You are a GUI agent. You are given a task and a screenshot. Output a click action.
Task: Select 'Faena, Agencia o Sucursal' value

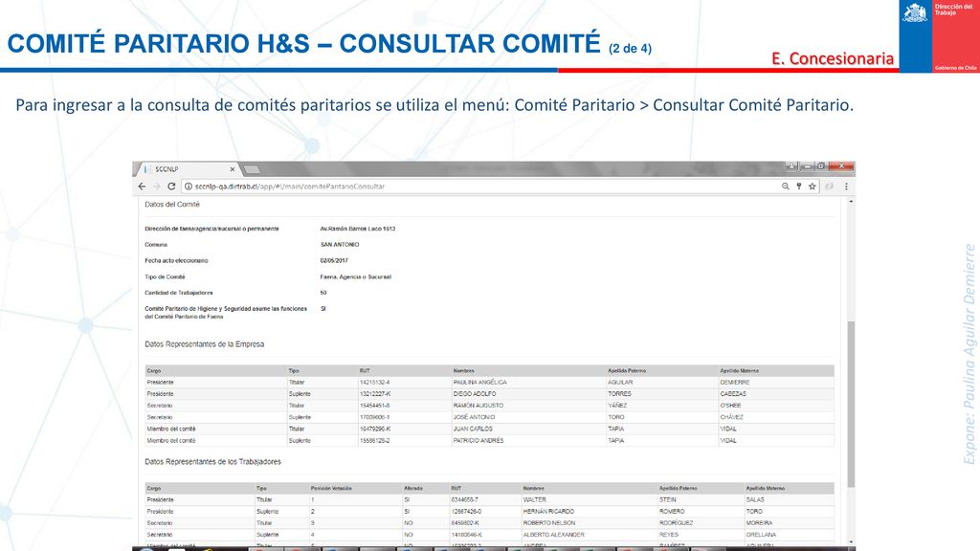[x=356, y=276]
